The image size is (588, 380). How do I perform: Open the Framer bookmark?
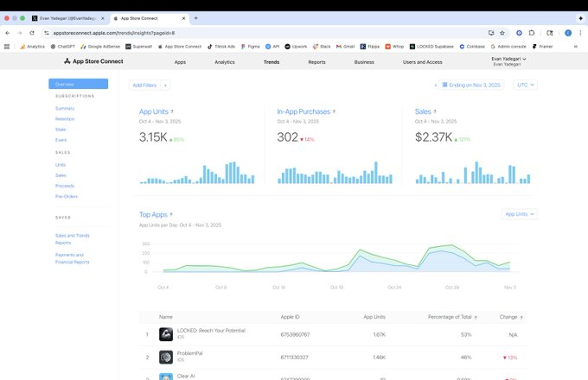click(542, 47)
